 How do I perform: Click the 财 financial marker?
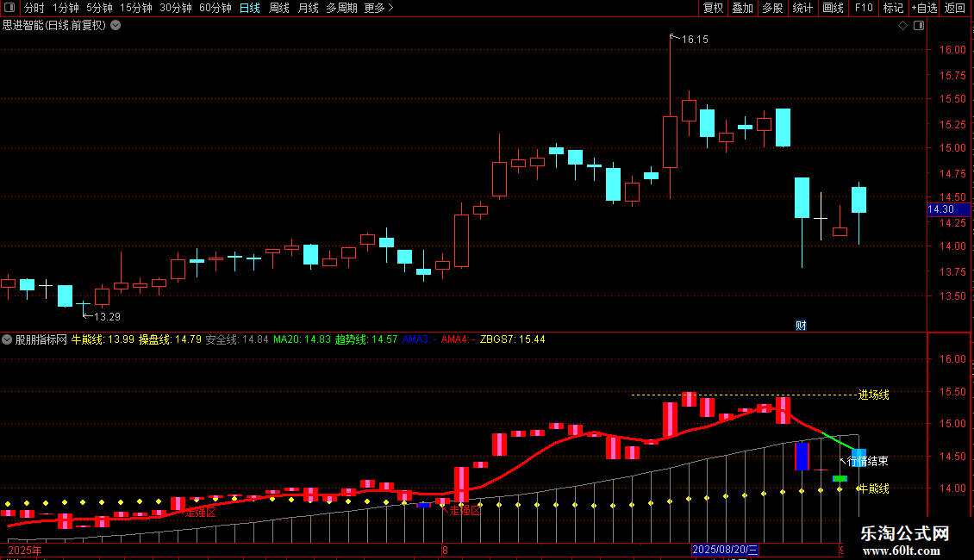click(801, 326)
